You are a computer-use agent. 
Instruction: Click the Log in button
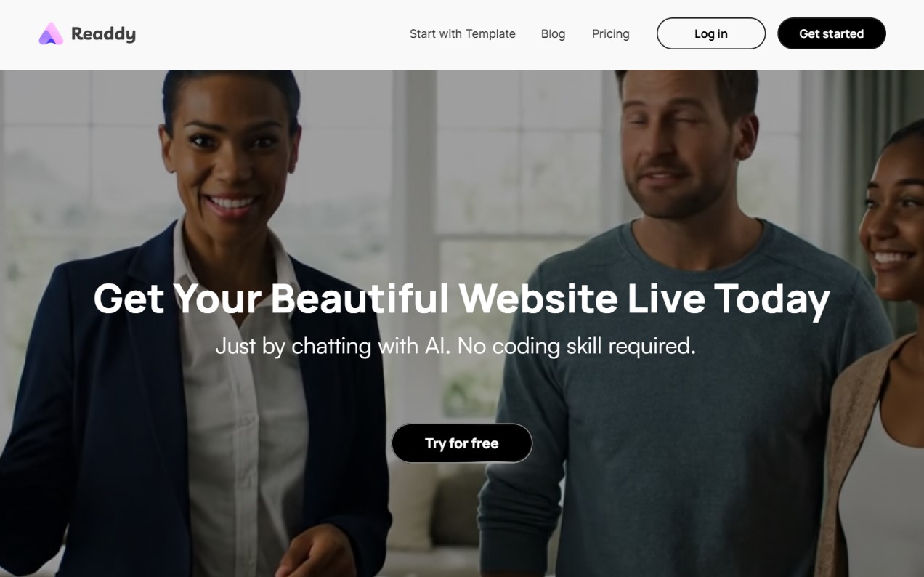pos(711,33)
